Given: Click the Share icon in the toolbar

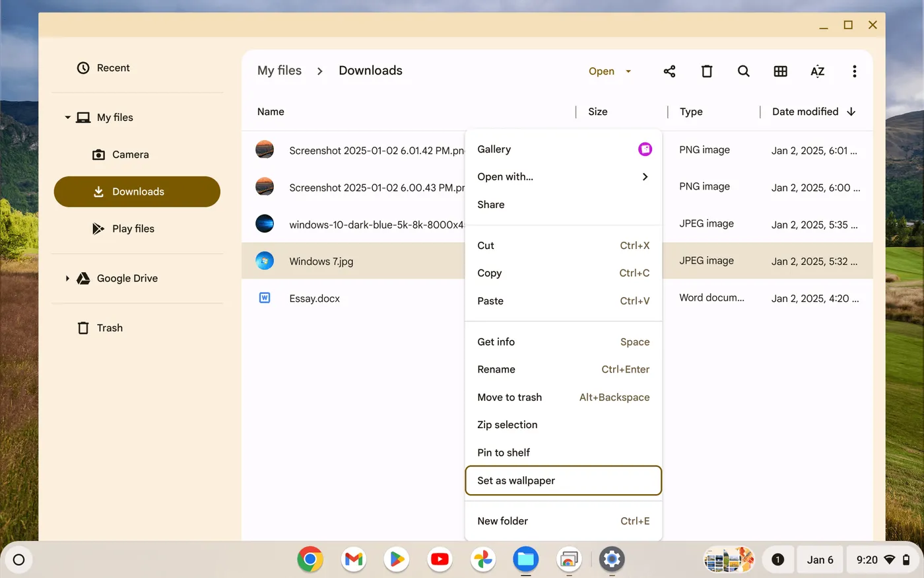Looking at the screenshot, I should 669,71.
